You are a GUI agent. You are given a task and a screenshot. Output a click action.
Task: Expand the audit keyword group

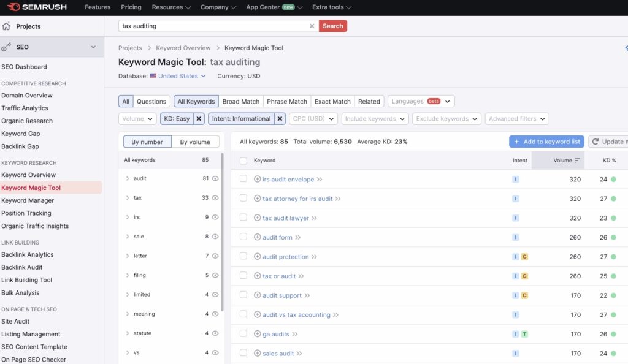(x=128, y=178)
